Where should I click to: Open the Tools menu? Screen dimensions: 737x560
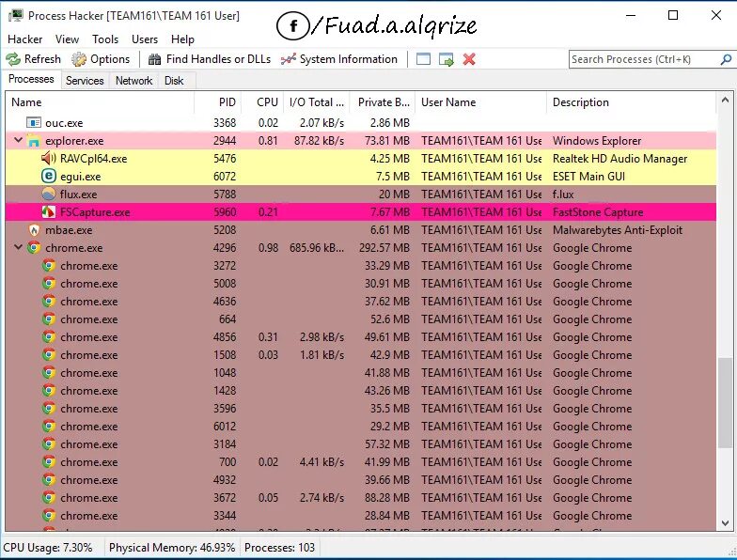click(105, 39)
